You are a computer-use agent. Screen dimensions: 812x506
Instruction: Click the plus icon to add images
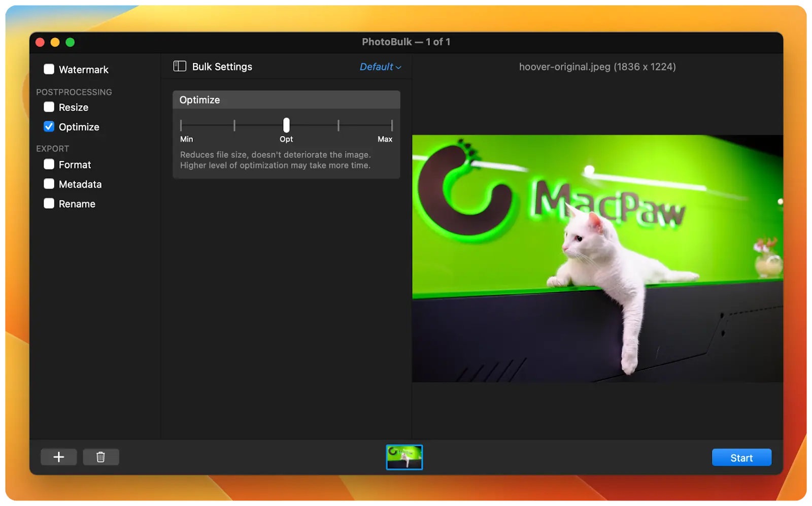59,457
